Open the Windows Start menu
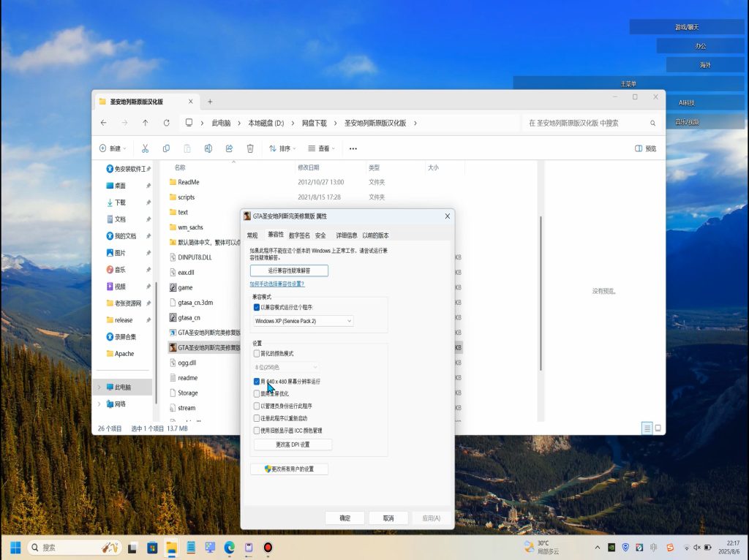 (x=15, y=548)
